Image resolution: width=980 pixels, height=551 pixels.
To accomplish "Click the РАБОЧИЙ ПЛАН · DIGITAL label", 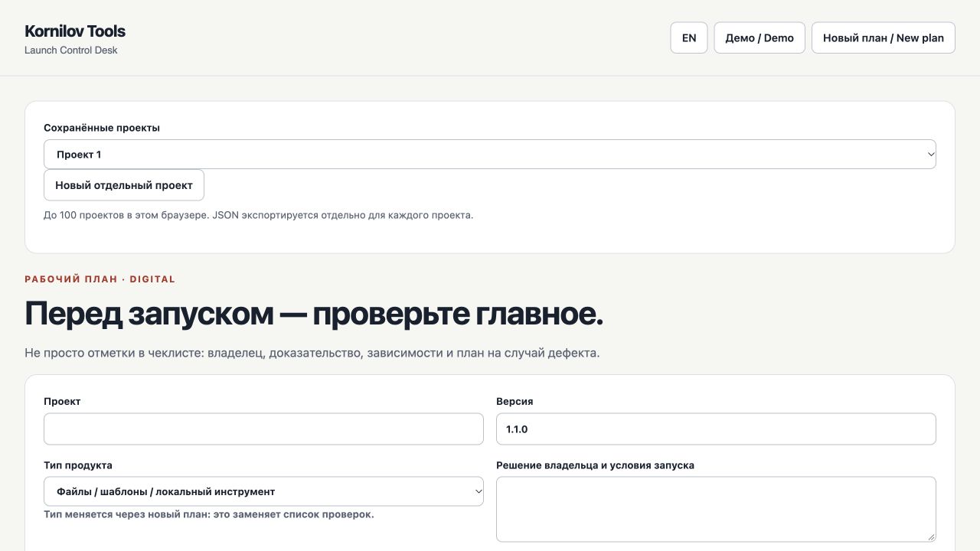I will [x=100, y=279].
